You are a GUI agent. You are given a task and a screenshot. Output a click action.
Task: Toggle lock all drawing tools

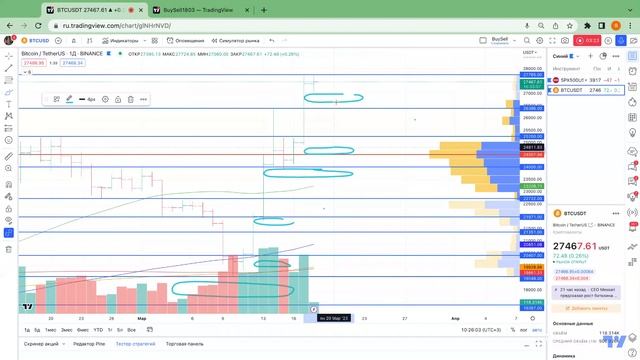click(x=9, y=209)
